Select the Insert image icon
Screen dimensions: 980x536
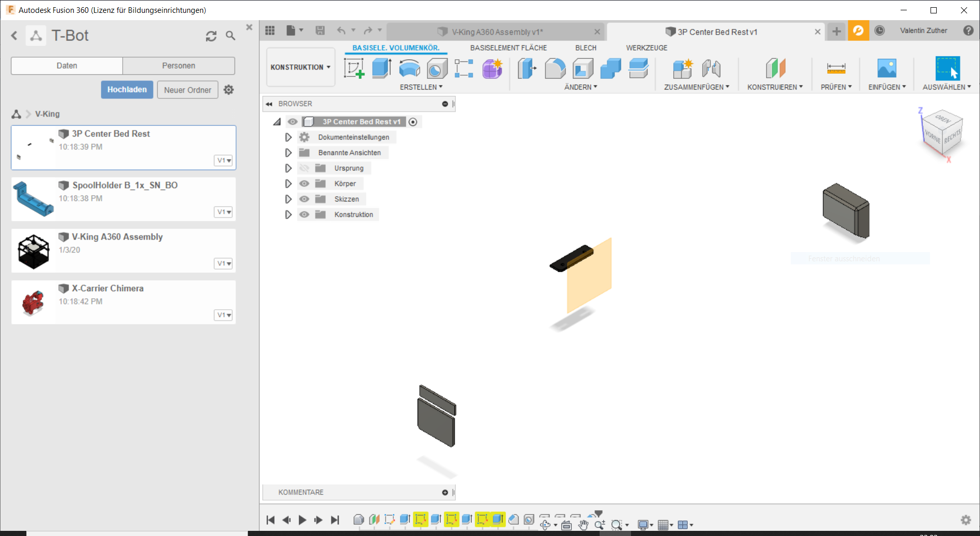887,68
